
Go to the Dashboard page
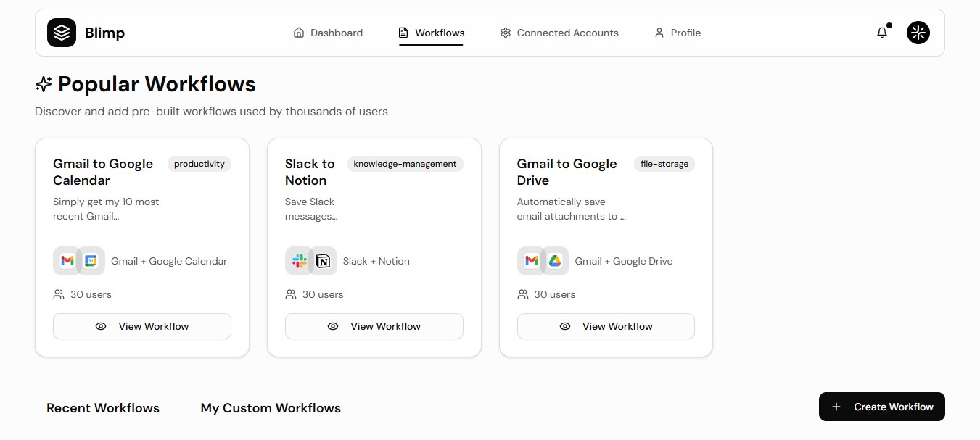328,33
